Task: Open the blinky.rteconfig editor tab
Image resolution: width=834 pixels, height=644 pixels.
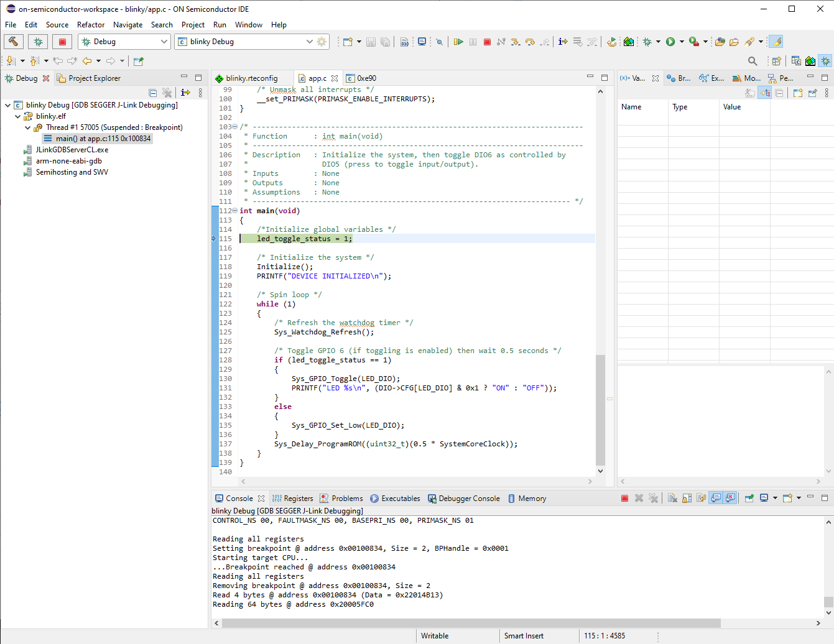Action: (x=251, y=78)
